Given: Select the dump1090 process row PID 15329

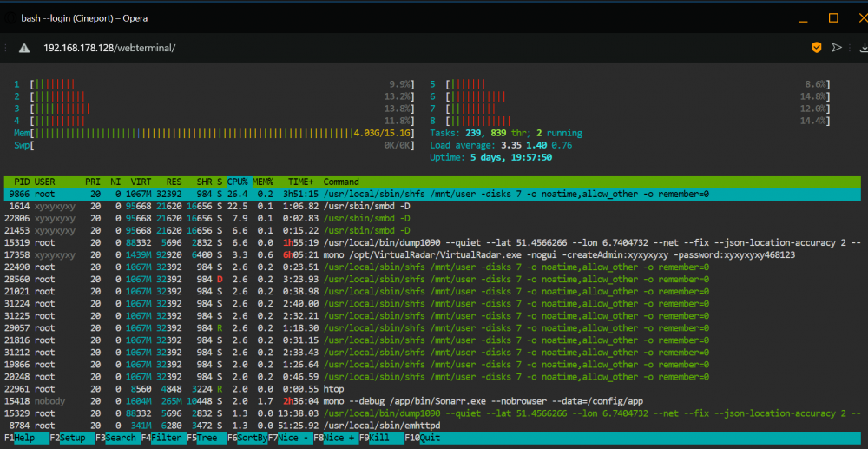Looking at the screenshot, I should (x=432, y=413).
